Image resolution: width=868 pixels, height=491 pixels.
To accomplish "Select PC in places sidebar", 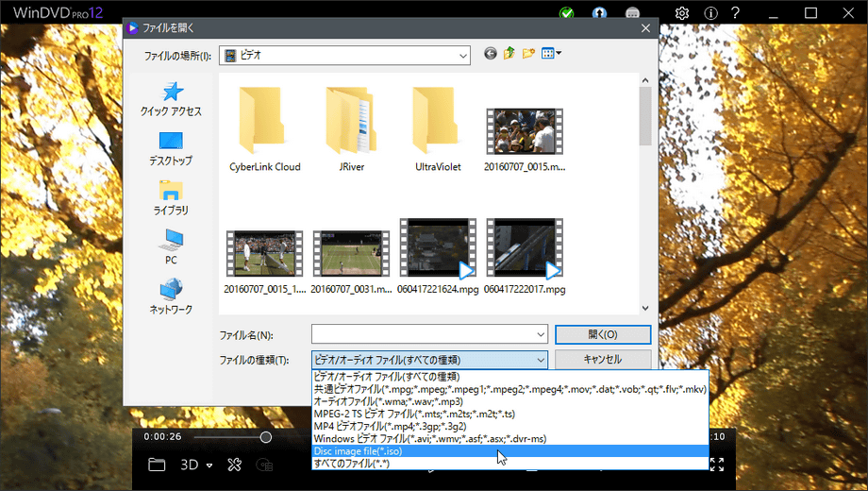I will (x=171, y=247).
